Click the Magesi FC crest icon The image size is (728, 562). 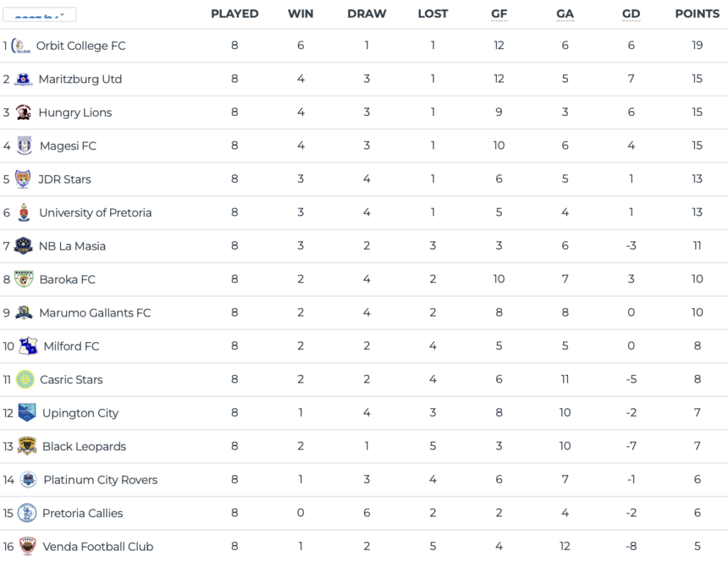pyautogui.click(x=24, y=145)
